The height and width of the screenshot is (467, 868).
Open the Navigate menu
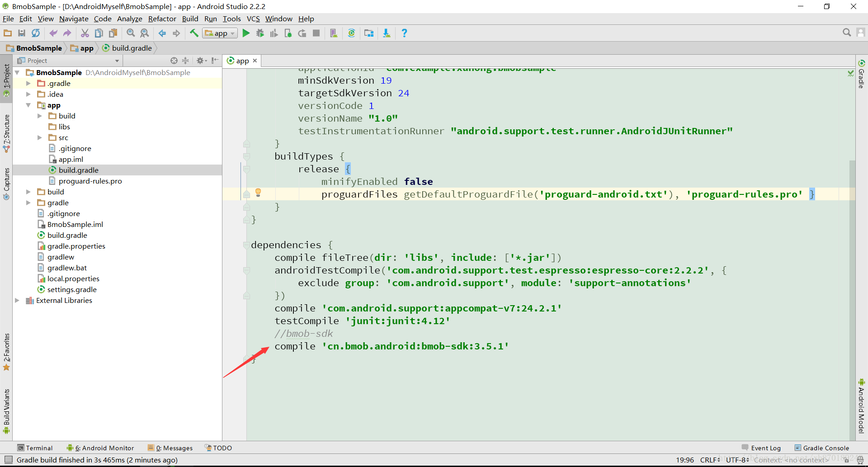pos(74,19)
